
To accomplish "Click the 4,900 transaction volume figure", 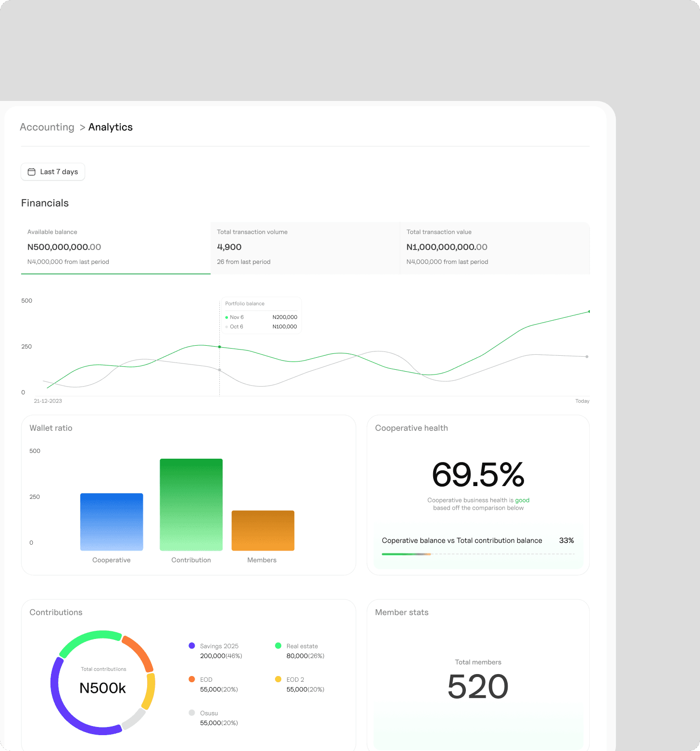I will 229,247.
